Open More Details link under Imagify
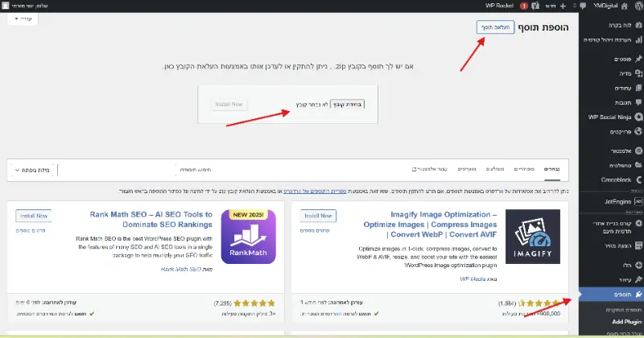 click(315, 231)
